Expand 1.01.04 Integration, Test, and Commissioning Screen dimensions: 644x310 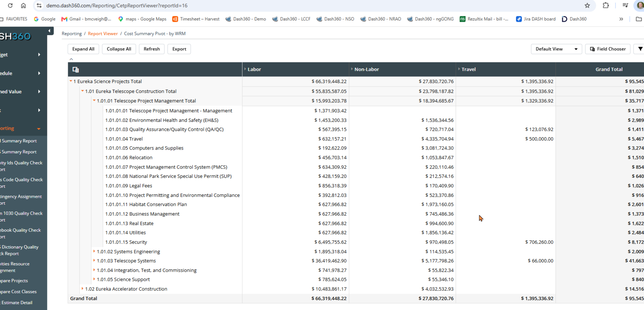point(94,270)
